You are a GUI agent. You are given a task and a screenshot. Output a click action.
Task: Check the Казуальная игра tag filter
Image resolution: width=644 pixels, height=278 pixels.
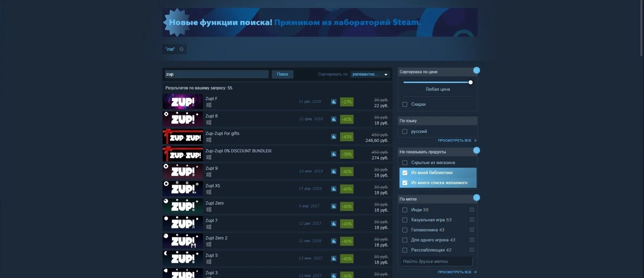pos(405,220)
